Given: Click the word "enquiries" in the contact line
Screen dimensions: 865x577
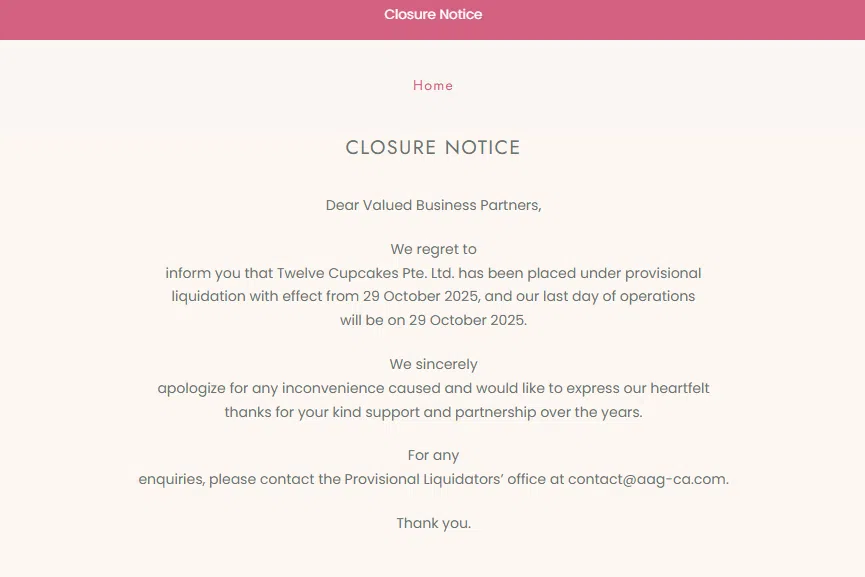Looking at the screenshot, I should (x=171, y=480).
